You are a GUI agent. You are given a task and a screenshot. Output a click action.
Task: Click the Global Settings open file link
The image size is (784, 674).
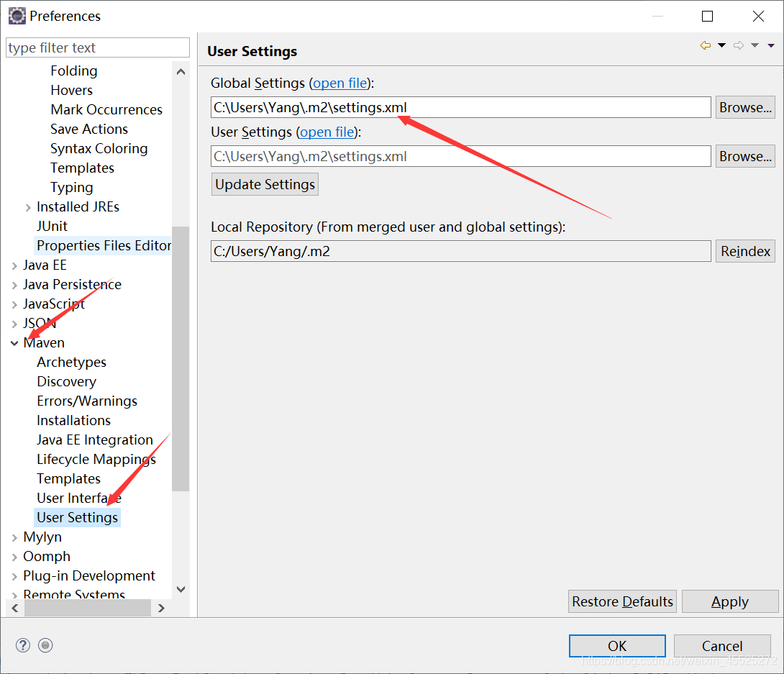(x=339, y=83)
